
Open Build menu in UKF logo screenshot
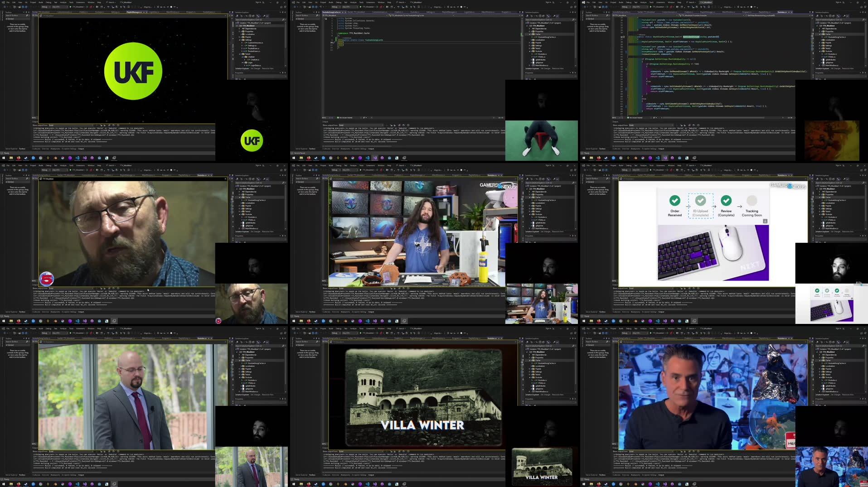click(41, 2)
